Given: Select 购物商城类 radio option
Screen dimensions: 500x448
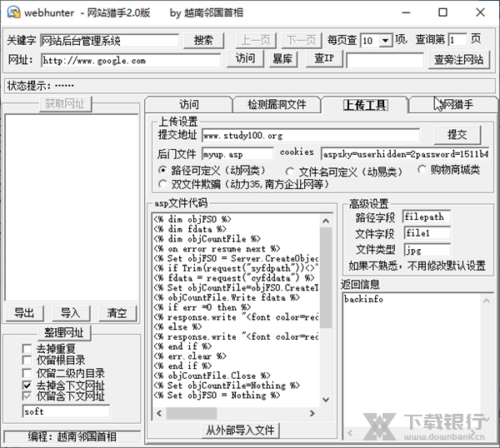Looking at the screenshot, I should (422, 170).
